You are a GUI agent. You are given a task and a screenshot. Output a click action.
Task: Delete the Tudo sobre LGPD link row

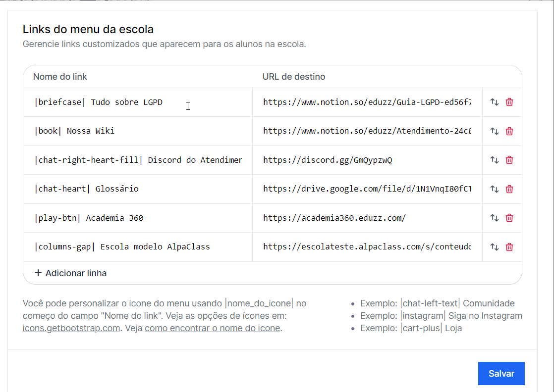(509, 102)
